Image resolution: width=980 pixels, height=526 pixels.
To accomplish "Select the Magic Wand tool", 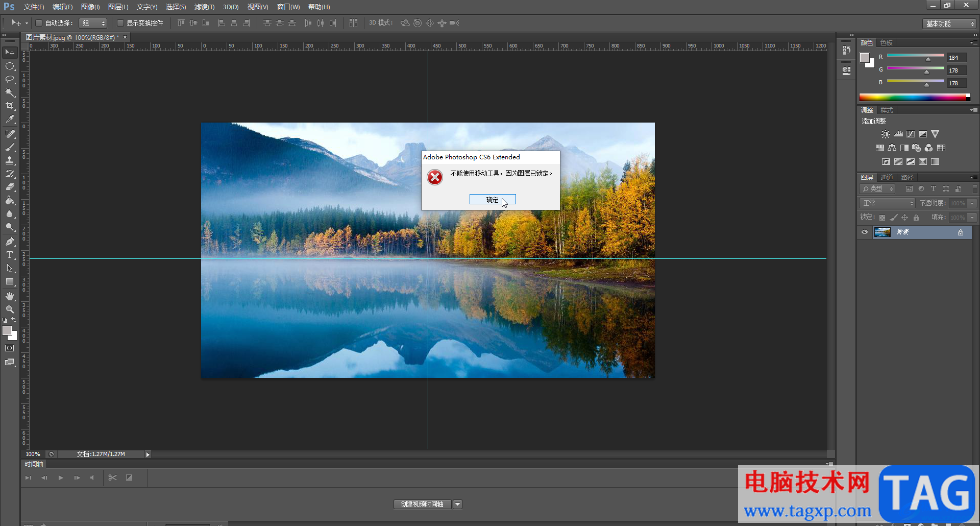I will pos(10,92).
